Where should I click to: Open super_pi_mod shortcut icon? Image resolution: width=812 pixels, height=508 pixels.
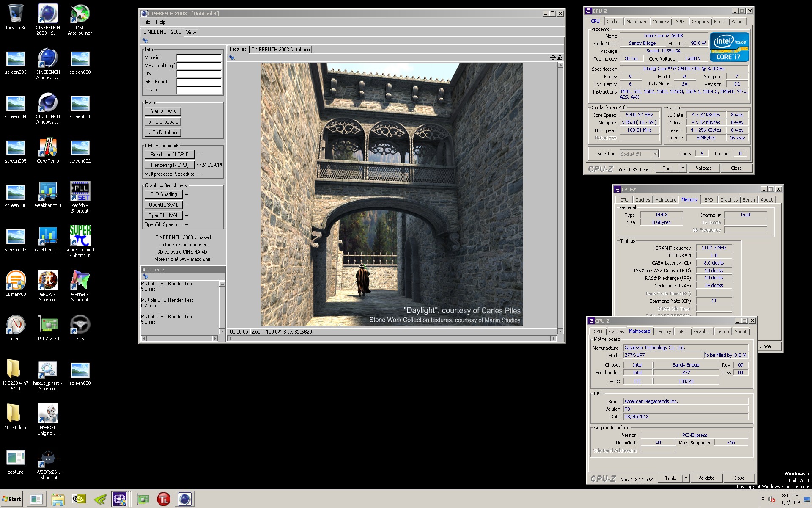click(x=80, y=242)
